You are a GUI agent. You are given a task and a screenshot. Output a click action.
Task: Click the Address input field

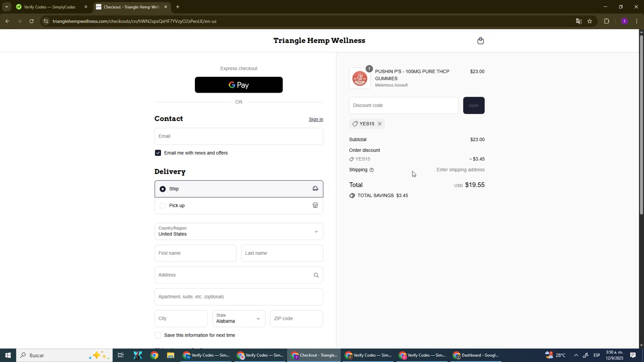pyautogui.click(x=239, y=275)
